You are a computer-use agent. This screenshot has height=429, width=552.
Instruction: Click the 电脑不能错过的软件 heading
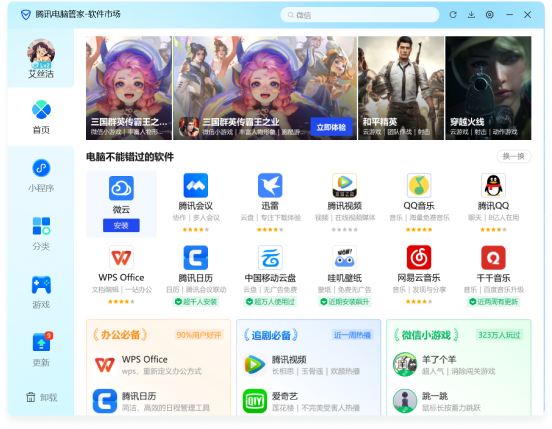(x=130, y=157)
